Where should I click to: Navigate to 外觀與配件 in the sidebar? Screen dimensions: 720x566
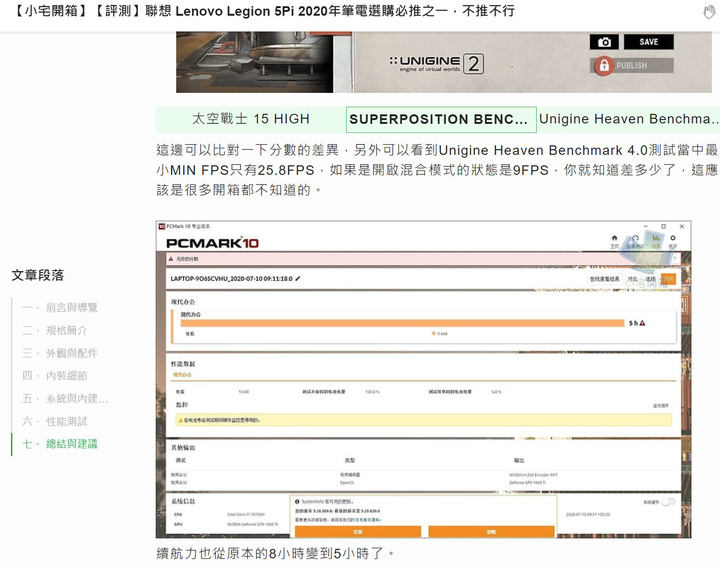point(60,353)
